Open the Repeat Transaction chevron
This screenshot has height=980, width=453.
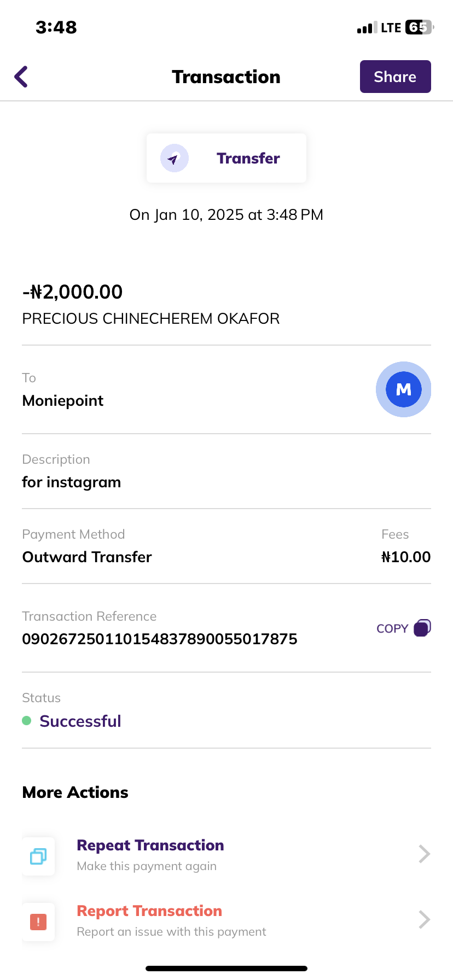(424, 854)
